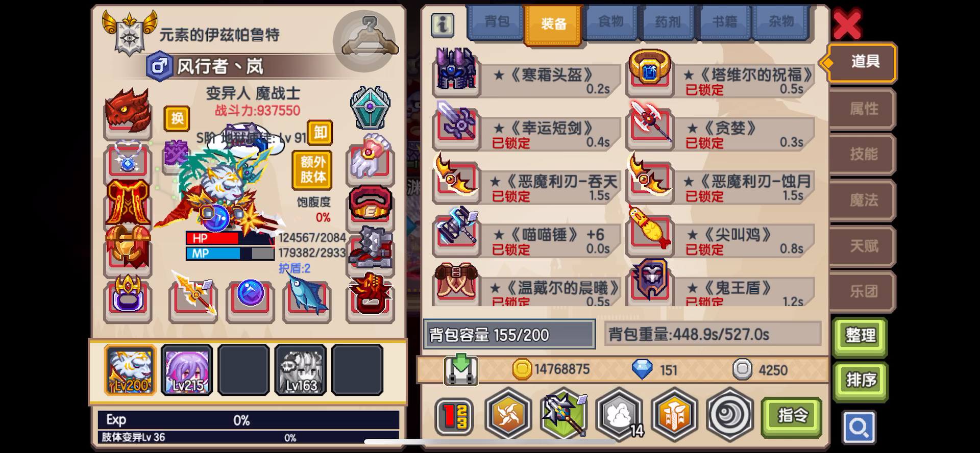Click the 指令 command button
This screenshot has width=980, height=453.
point(792,416)
